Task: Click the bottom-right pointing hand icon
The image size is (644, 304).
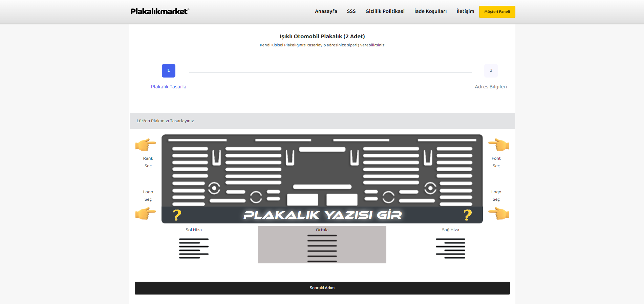Action: (x=498, y=214)
